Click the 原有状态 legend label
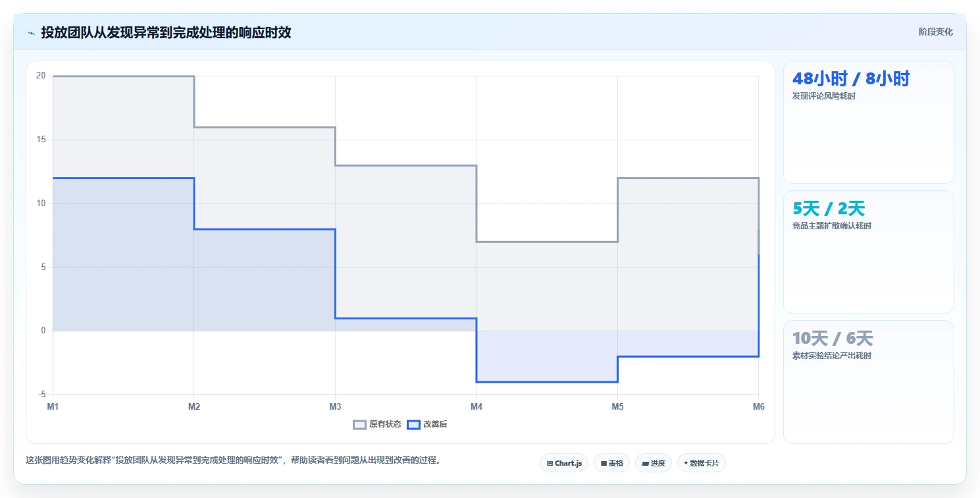This screenshot has height=498, width=980. click(x=385, y=425)
